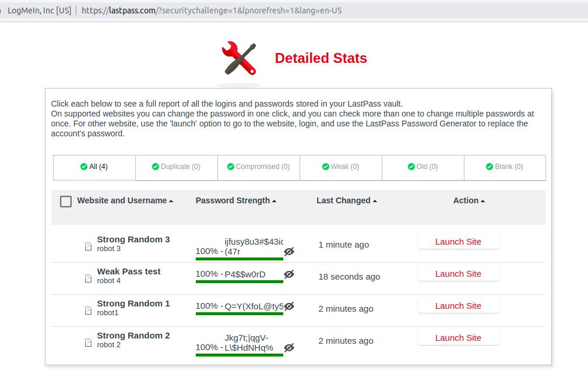Select the lastpass.com address bar URL
This screenshot has width=588, height=381.
coord(211,10)
